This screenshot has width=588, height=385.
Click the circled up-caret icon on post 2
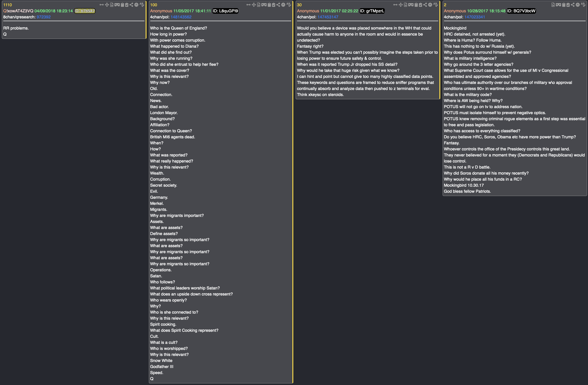click(x=578, y=5)
